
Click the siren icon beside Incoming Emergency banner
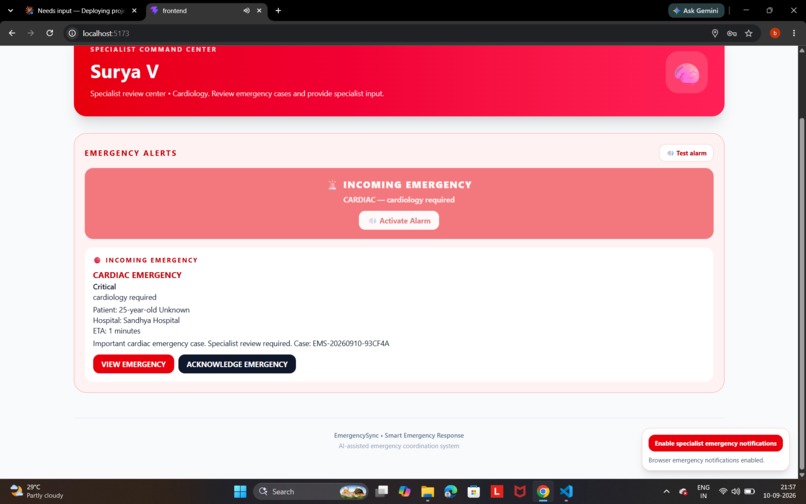333,185
